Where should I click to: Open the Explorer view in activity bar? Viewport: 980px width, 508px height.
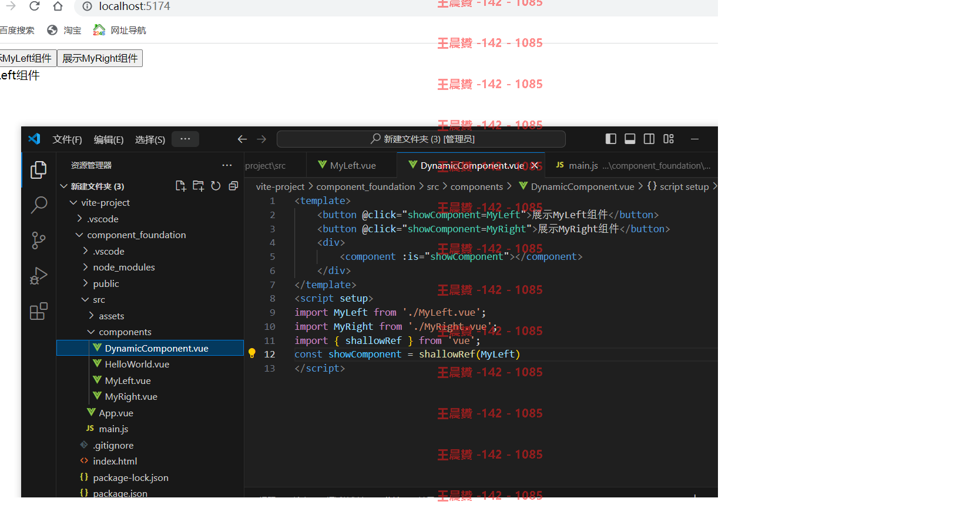[x=39, y=170]
